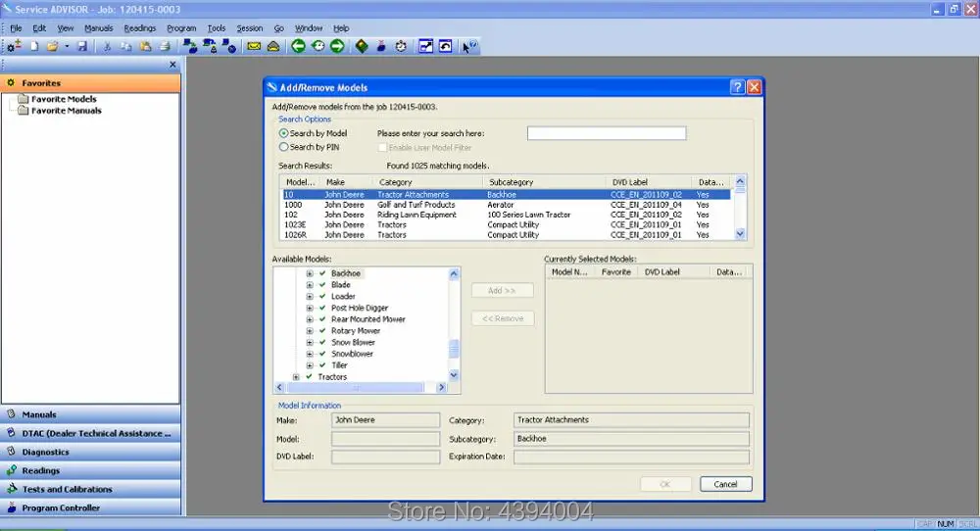The image size is (980, 531).
Task: Click the Cancel button
Action: [x=725, y=484]
